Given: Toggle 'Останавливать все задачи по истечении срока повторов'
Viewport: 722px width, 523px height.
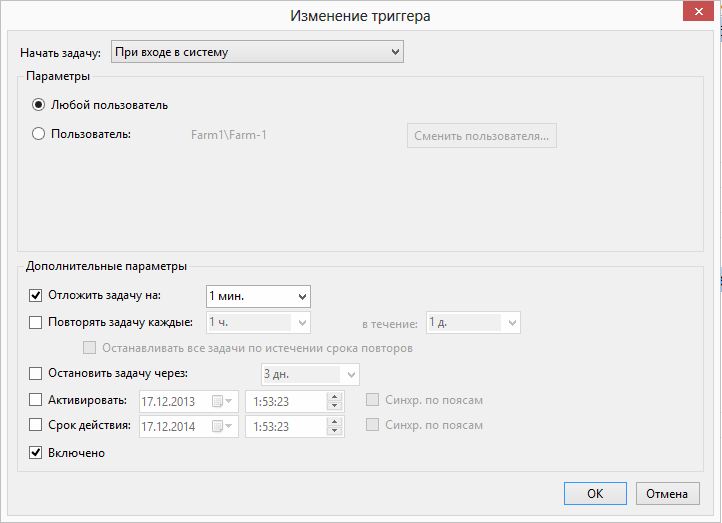Looking at the screenshot, I should pyautogui.click(x=89, y=348).
